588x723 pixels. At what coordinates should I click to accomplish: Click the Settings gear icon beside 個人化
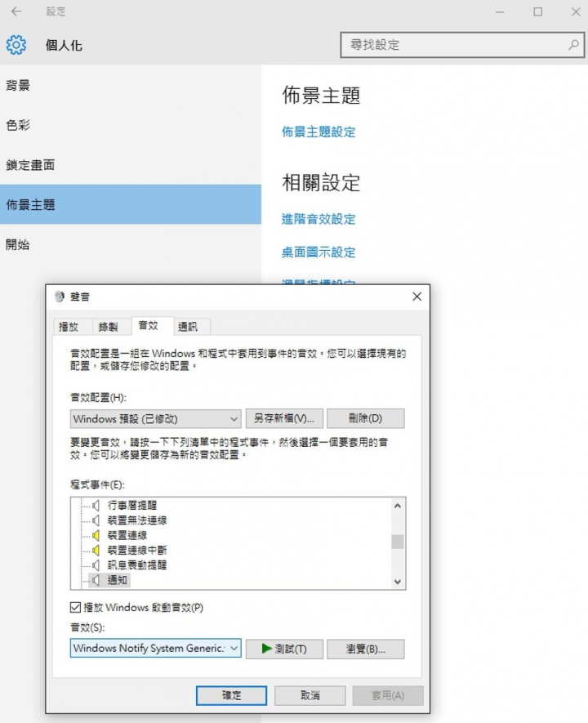[16, 45]
